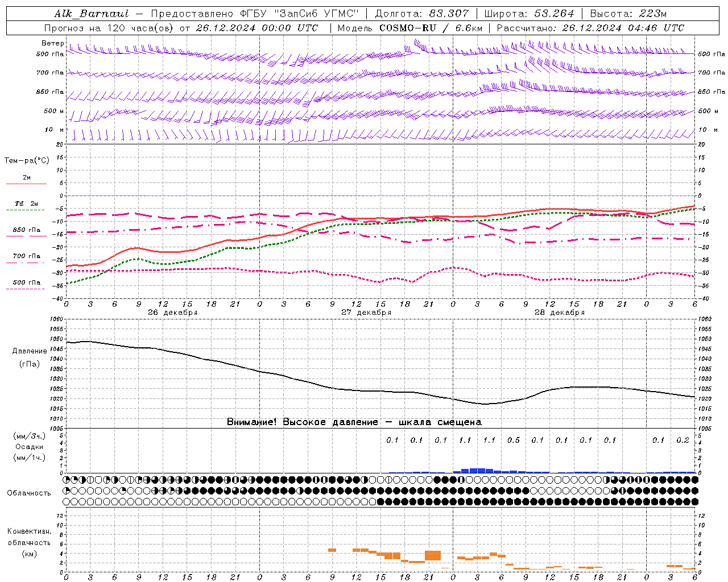Click the 'Давление' pressure panel label
Screen dimensions: 728x582
pyautogui.click(x=30, y=351)
